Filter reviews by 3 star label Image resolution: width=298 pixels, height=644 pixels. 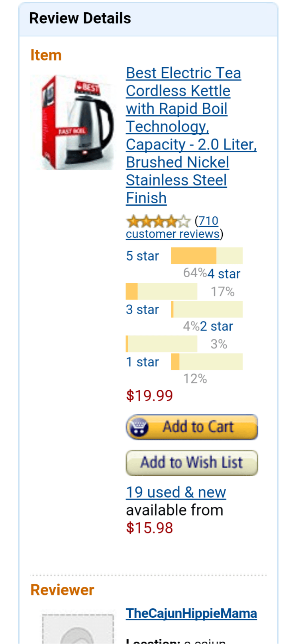pos(142,309)
